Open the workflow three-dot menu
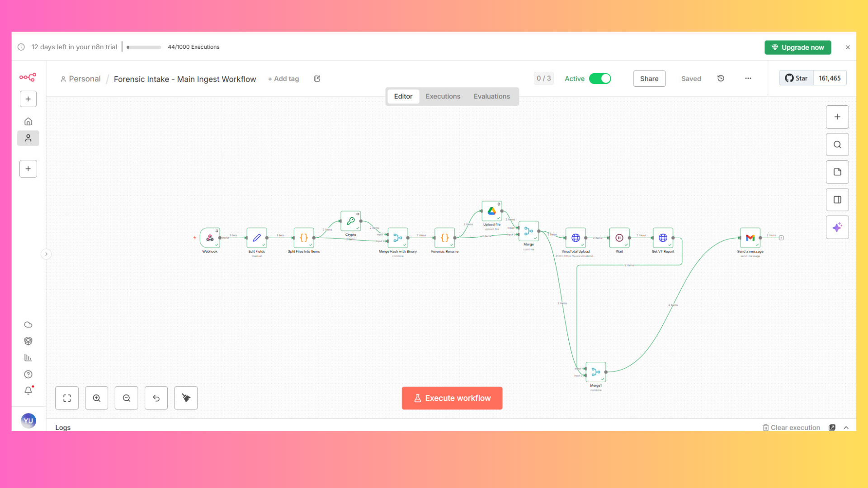The height and width of the screenshot is (488, 868). coord(748,79)
